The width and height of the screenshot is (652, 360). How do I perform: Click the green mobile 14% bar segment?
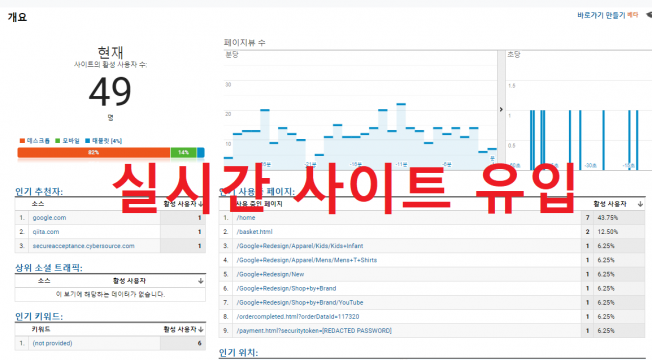coord(183,153)
